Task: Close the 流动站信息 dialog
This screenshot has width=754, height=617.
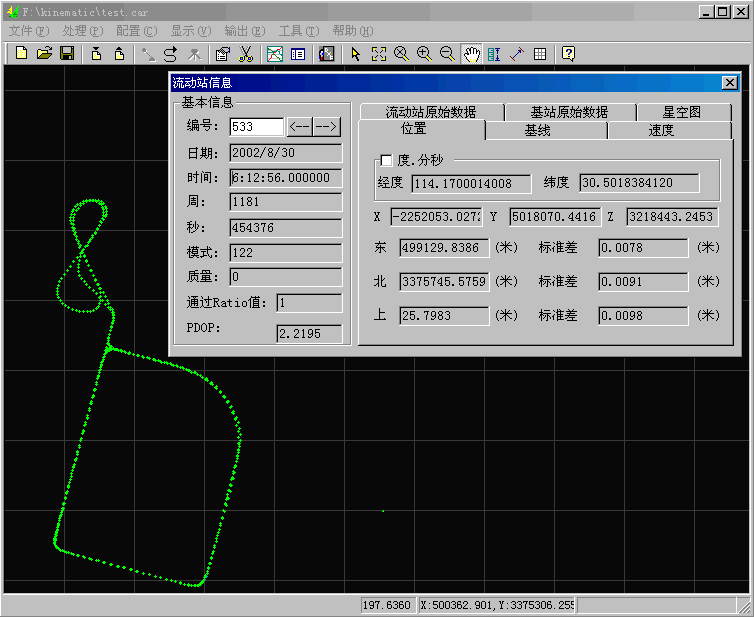Action: [x=729, y=83]
